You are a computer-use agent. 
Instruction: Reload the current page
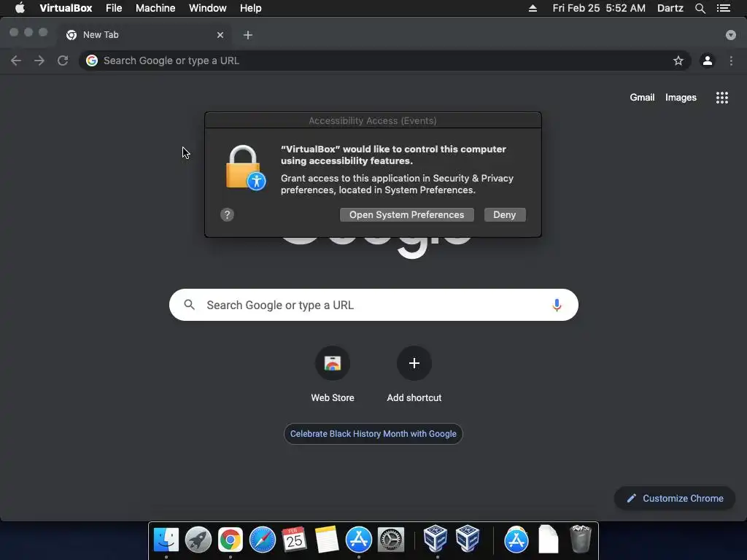tap(63, 61)
